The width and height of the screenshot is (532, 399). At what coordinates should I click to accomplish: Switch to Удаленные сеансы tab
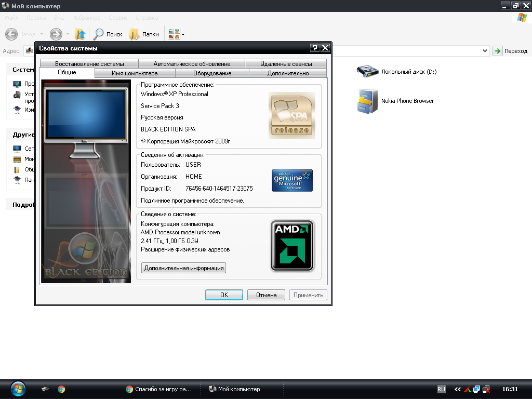[286, 64]
